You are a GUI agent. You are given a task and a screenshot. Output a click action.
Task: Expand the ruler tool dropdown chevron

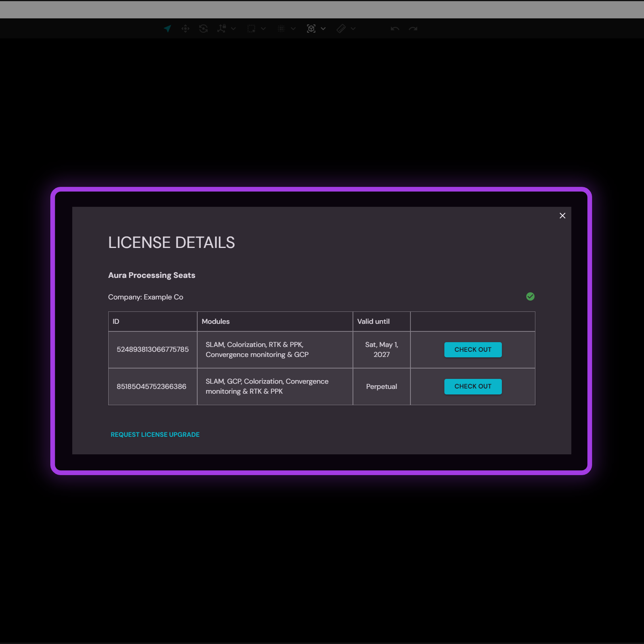click(353, 29)
